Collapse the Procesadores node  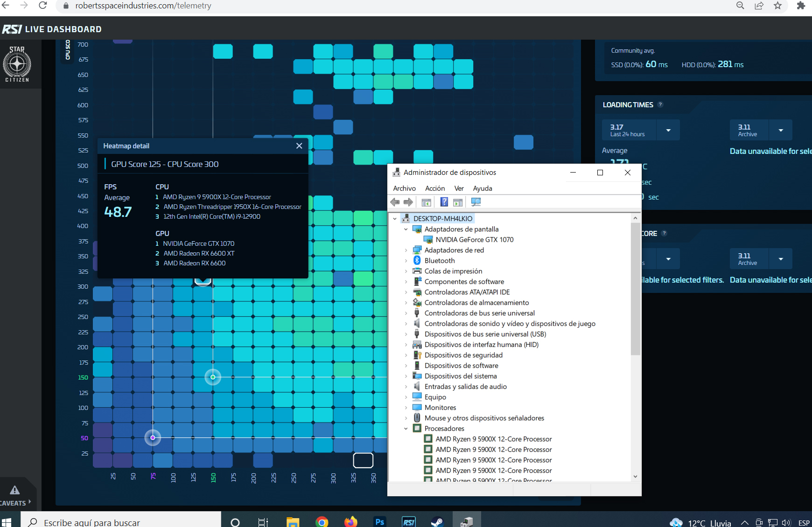coord(406,428)
